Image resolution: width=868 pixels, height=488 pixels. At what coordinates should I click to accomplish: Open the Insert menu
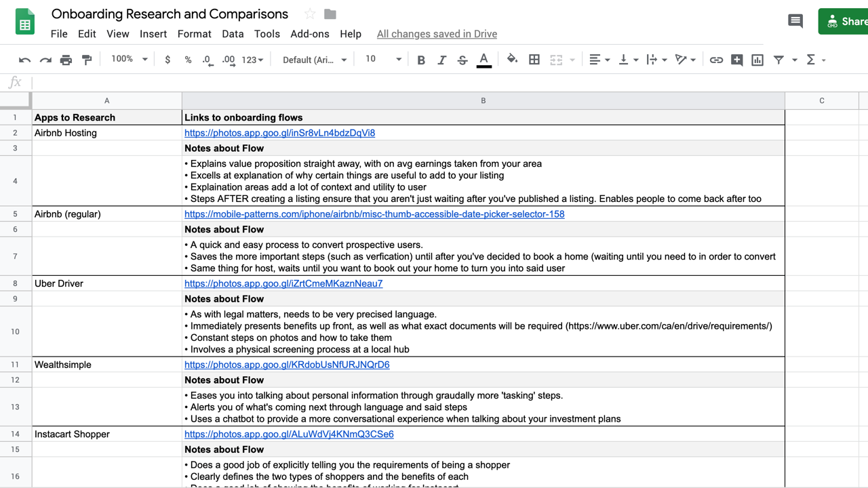tap(153, 34)
